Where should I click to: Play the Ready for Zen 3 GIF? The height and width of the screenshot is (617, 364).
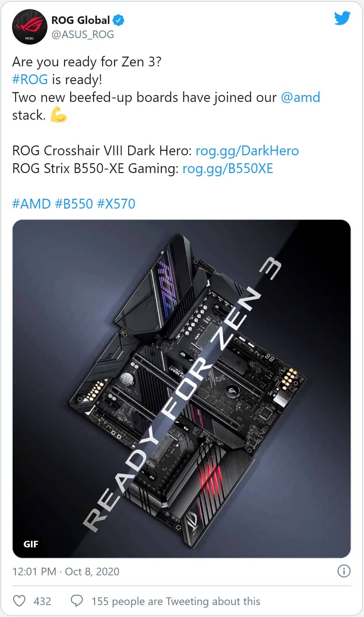(x=182, y=389)
